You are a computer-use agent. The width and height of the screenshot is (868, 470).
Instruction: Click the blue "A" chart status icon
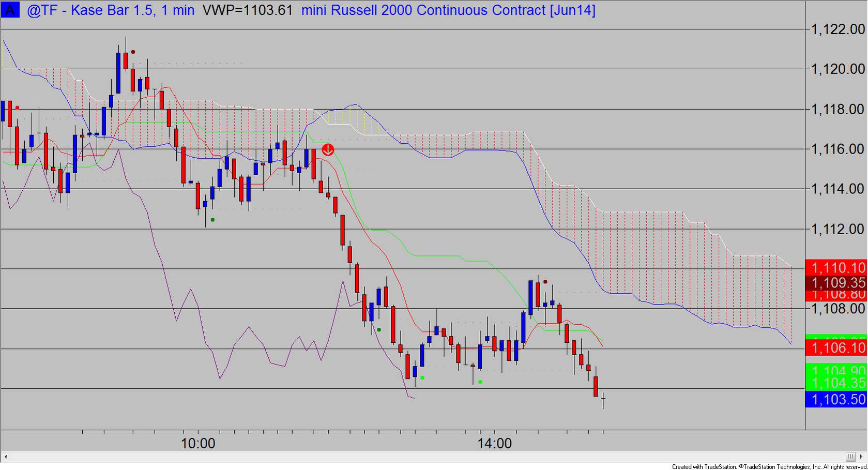(10, 10)
